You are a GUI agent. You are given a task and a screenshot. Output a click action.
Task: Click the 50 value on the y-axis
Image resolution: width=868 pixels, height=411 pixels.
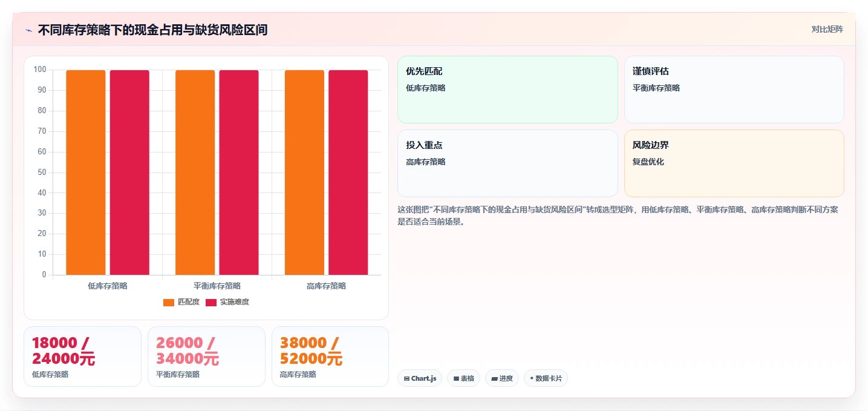42,173
